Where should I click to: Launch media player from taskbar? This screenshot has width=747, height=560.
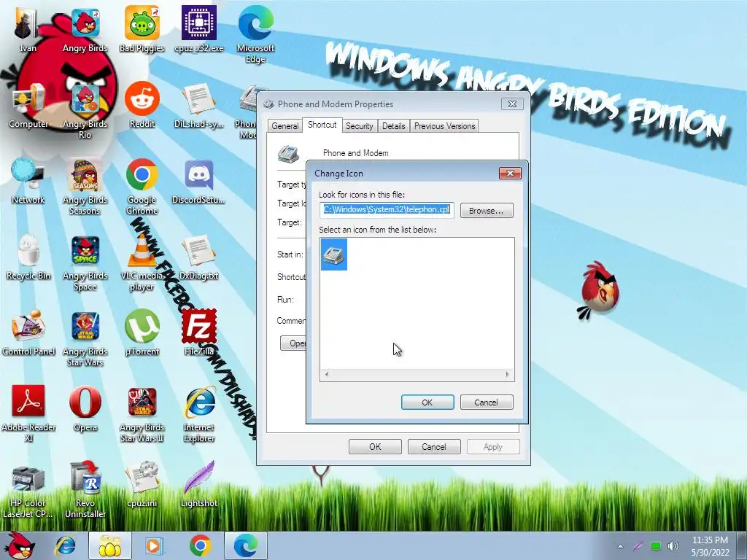153,545
